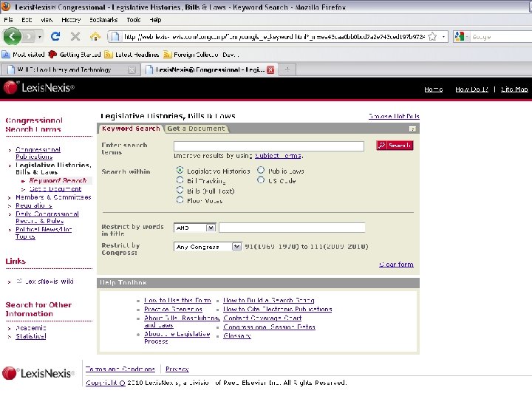Open the Any Congress dropdown
This screenshot has width=532, height=399.
point(208,247)
